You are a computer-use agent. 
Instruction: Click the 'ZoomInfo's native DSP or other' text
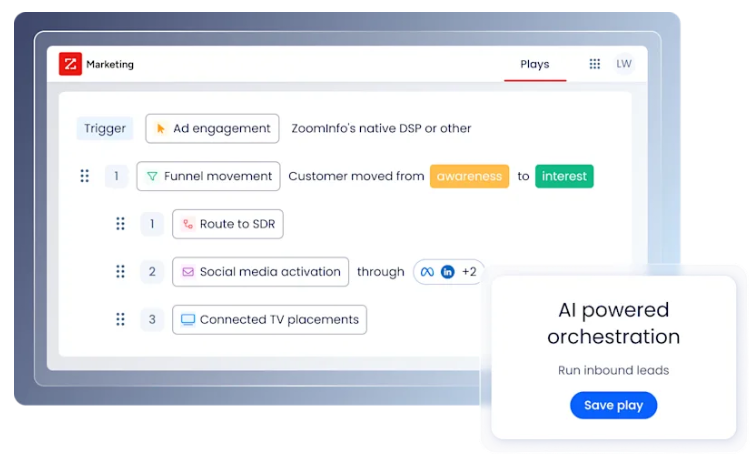coord(381,128)
